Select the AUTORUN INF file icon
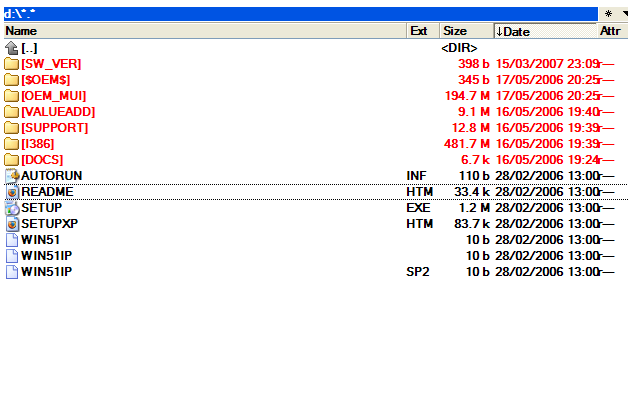Image resolution: width=640 pixels, height=400 pixels. pyautogui.click(x=12, y=176)
